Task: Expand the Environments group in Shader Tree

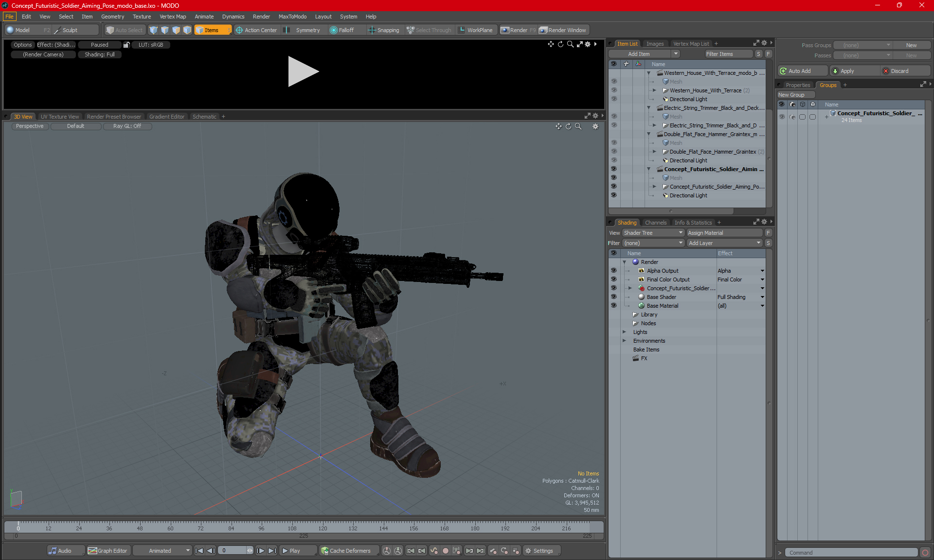Action: tap(625, 341)
